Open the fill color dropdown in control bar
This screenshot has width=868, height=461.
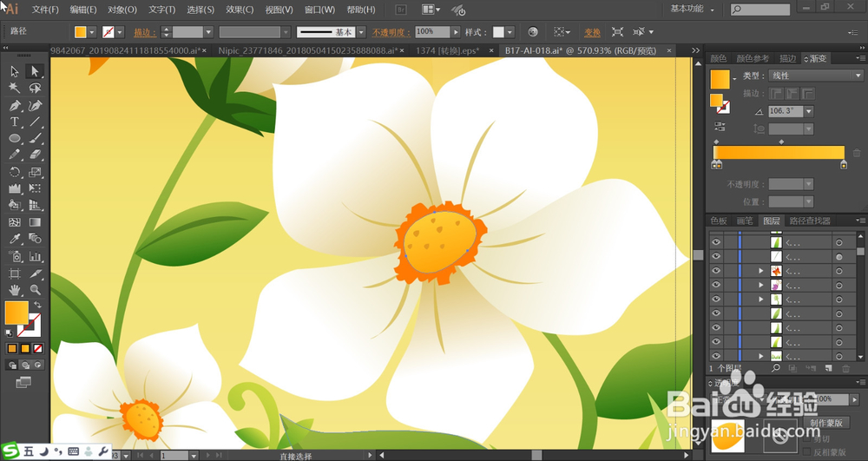click(x=92, y=32)
